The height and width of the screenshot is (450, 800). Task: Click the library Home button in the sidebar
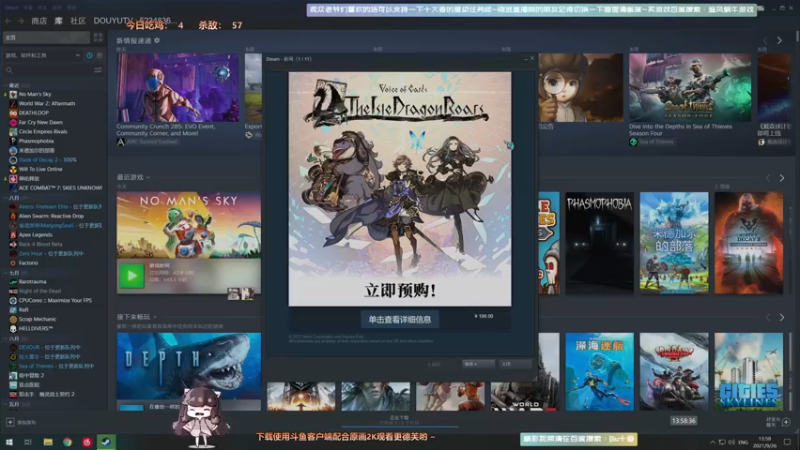46,37
